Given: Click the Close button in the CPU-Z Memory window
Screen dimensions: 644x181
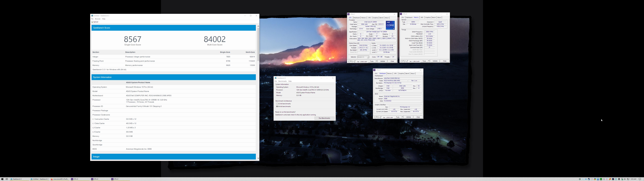Looking at the screenshot, I should point(445,61).
